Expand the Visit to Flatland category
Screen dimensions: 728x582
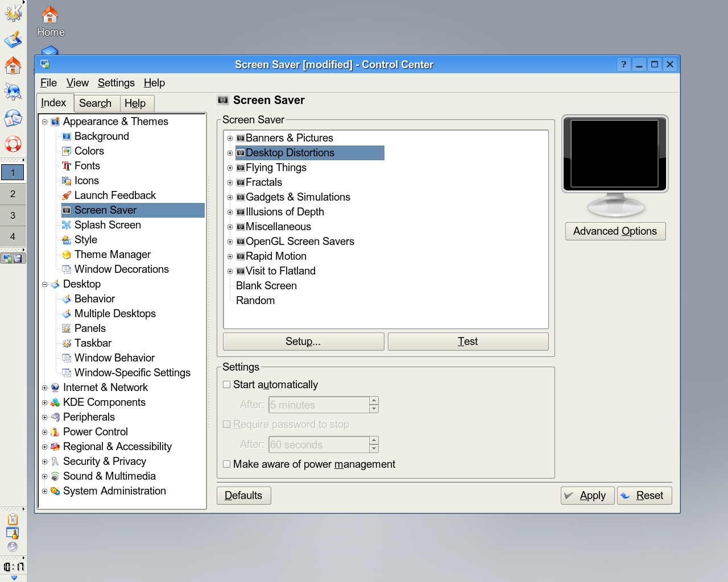[230, 271]
